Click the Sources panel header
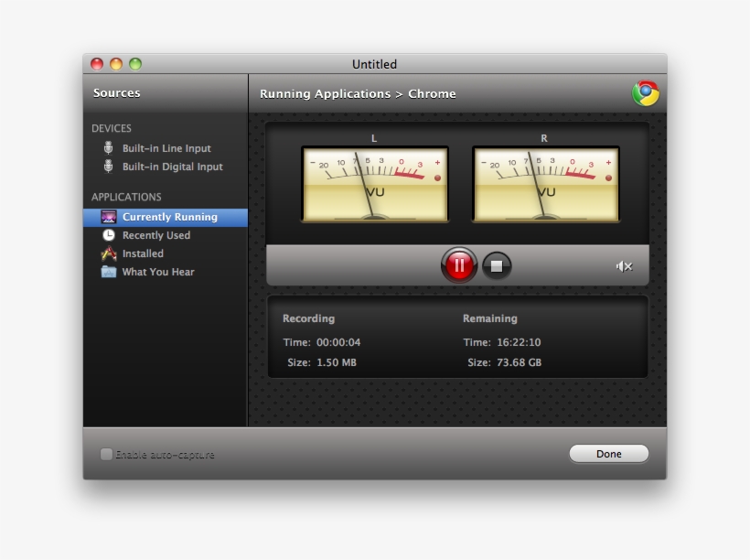Viewport: 750px width, 560px height. tap(117, 92)
